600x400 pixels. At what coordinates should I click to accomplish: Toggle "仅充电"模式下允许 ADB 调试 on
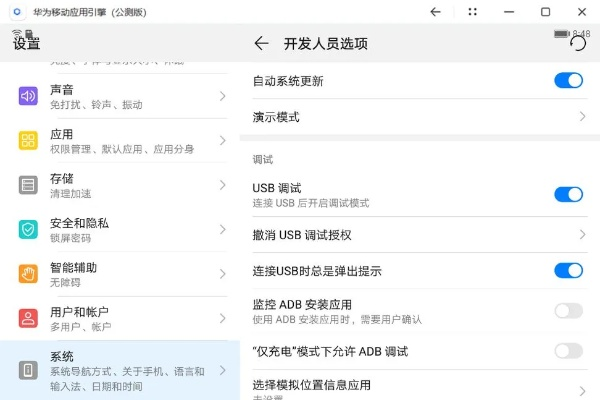(568, 351)
